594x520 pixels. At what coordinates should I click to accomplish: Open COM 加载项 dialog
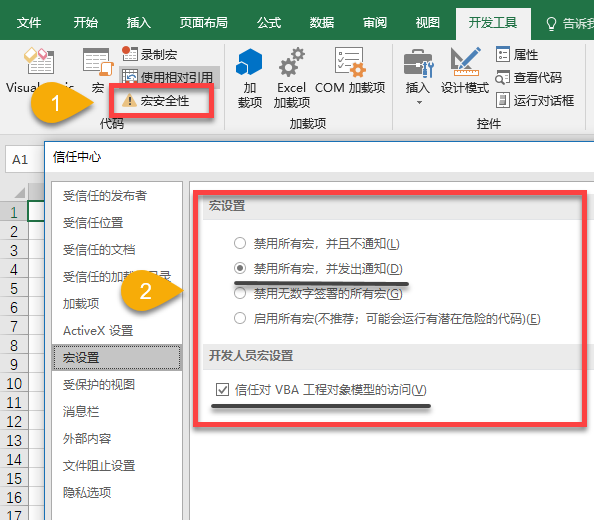coord(350,70)
